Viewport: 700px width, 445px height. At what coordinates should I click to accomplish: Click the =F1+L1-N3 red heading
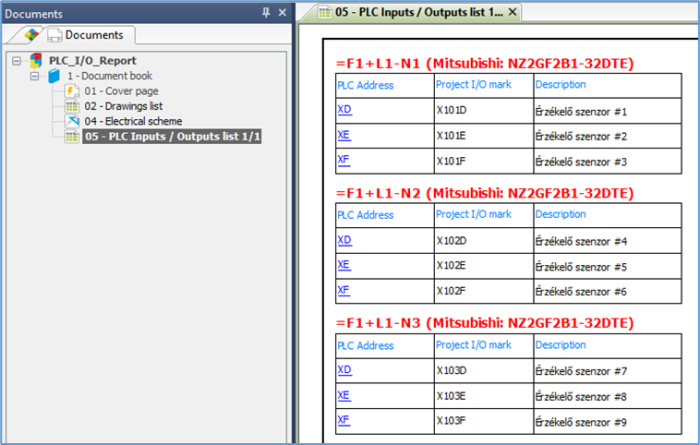point(485,323)
